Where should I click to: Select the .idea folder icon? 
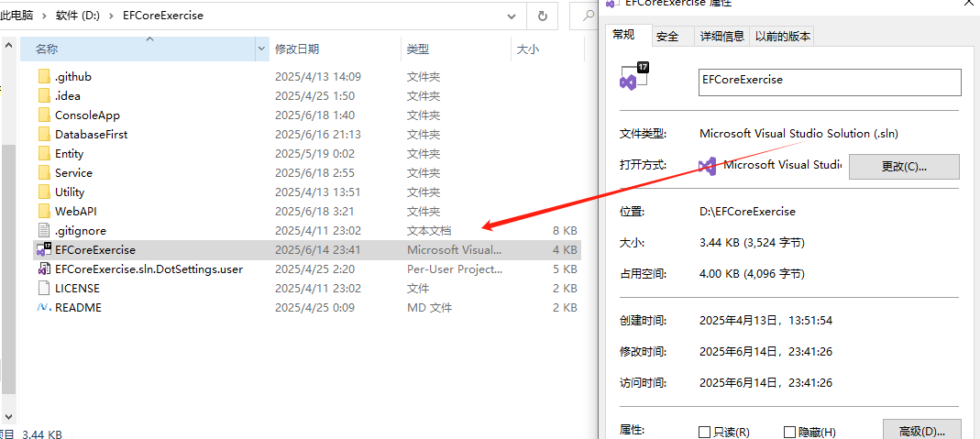pyautogui.click(x=44, y=96)
